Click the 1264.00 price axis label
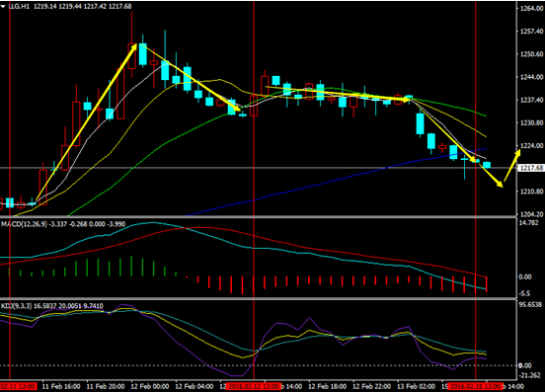 pyautogui.click(x=532, y=9)
